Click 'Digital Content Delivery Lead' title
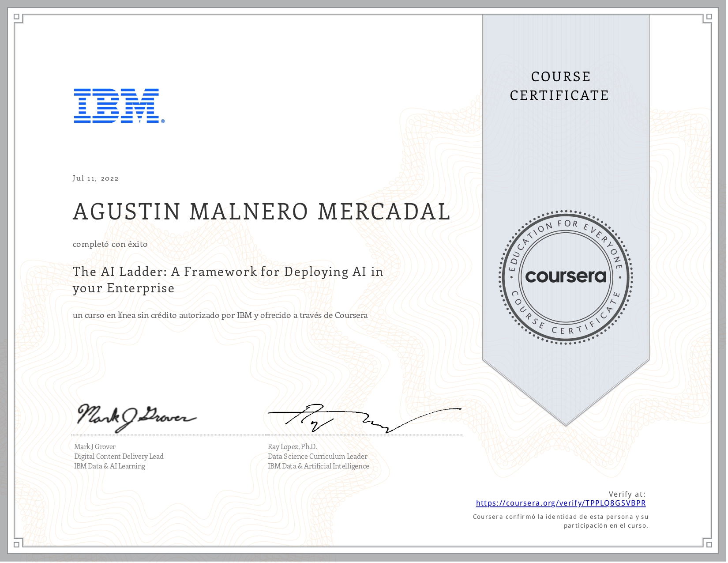The width and height of the screenshot is (728, 563). click(119, 457)
